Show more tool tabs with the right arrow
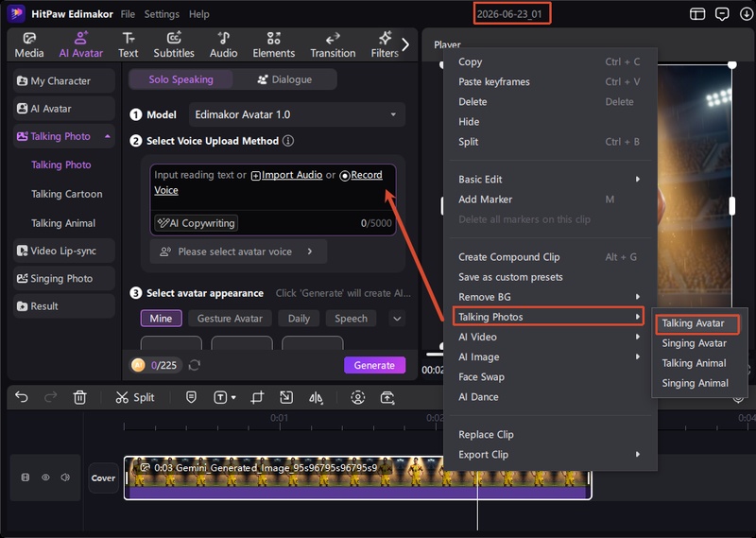 (x=405, y=44)
